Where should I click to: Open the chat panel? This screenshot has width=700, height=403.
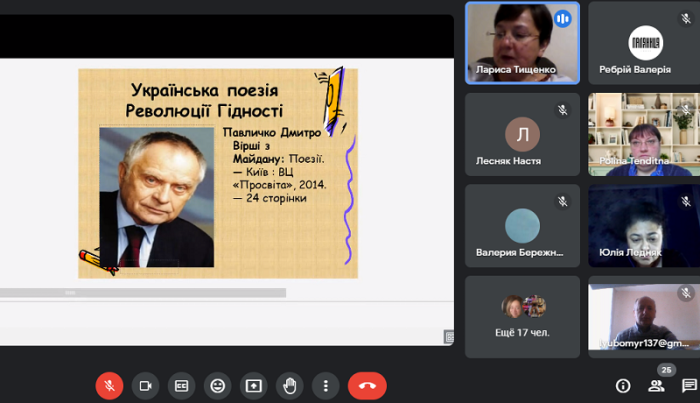(x=689, y=386)
